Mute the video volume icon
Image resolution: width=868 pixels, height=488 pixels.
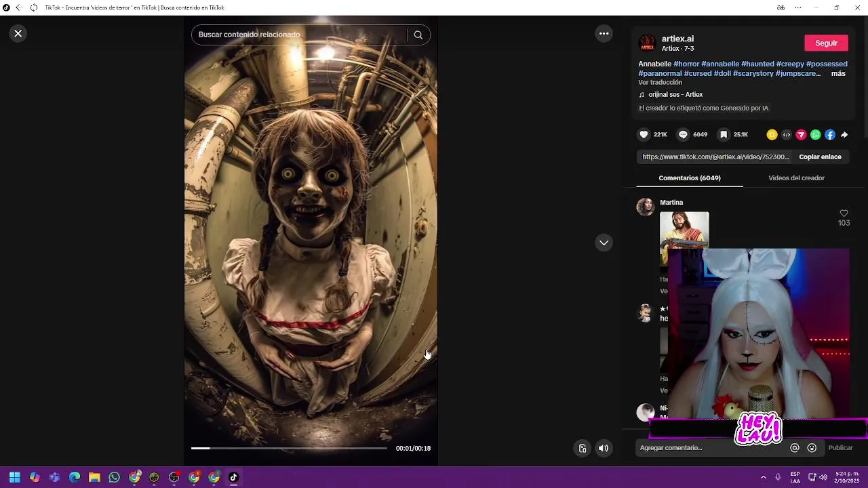coord(604,448)
